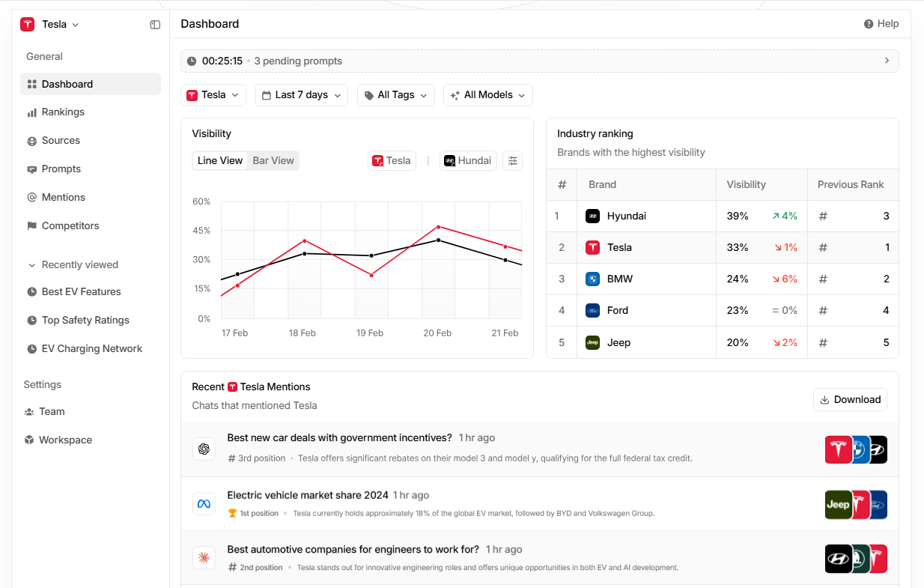The image size is (924, 588).
Task: Click the 19 Feb Tesla data point
Action: click(x=371, y=276)
